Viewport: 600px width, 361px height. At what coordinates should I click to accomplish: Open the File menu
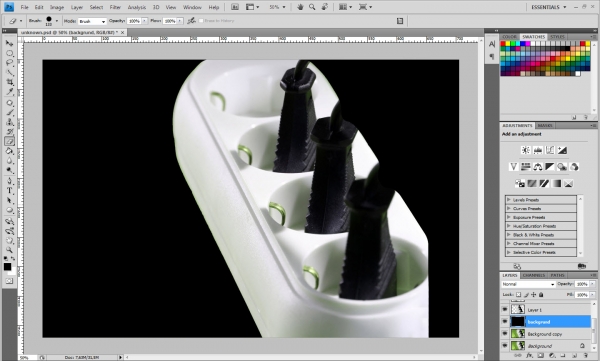[x=24, y=7]
